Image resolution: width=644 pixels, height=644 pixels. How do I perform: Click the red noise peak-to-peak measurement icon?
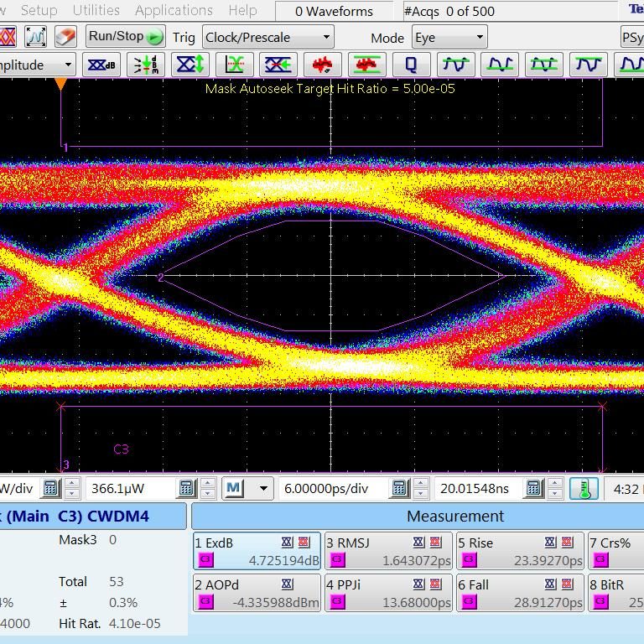[323, 65]
